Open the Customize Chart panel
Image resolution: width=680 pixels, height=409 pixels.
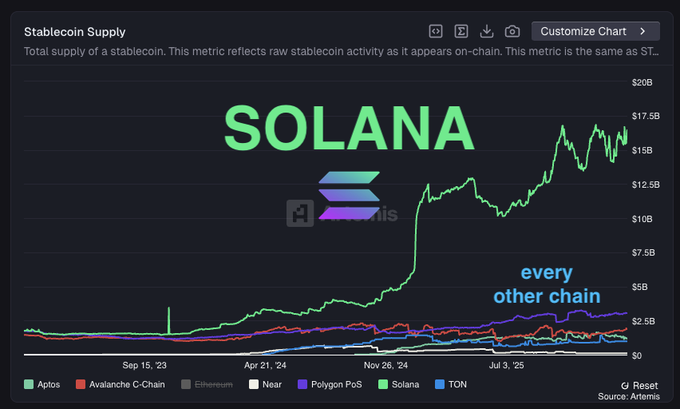coord(595,31)
